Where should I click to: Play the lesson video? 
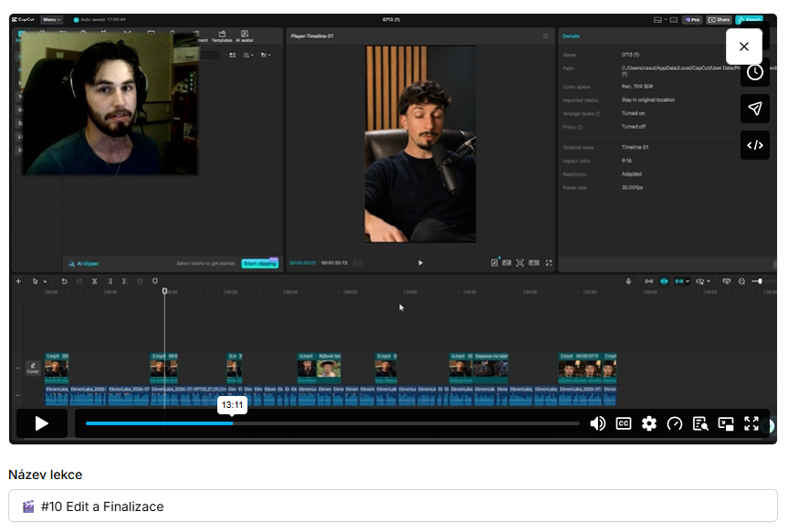(x=42, y=423)
